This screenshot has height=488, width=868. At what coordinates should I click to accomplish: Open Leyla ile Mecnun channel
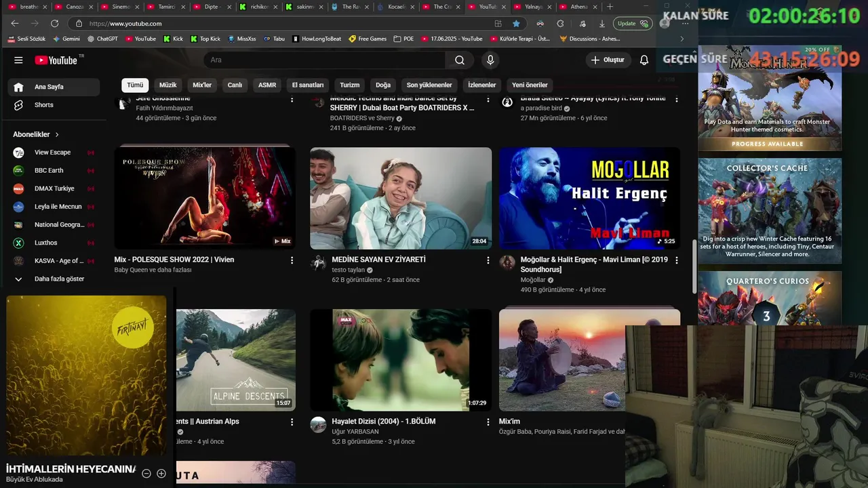(54, 207)
